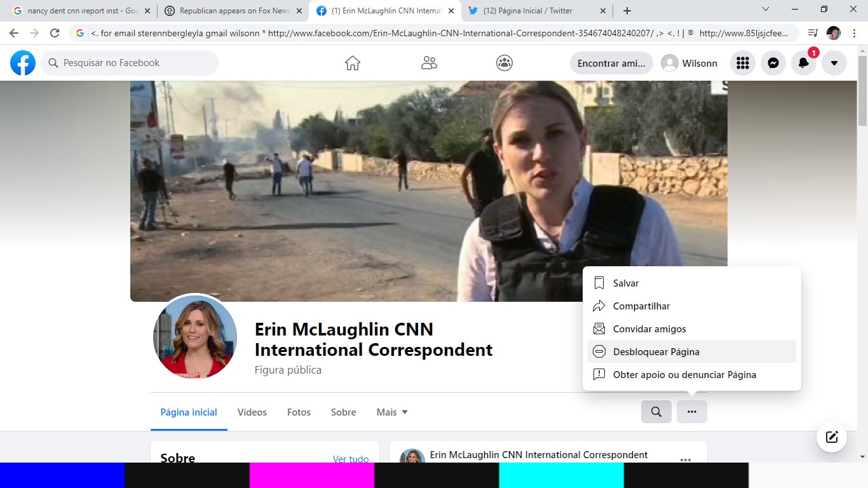Screen dimensions: 868x488
Task: Open the Groups icon in top navigation
Action: [505, 63]
